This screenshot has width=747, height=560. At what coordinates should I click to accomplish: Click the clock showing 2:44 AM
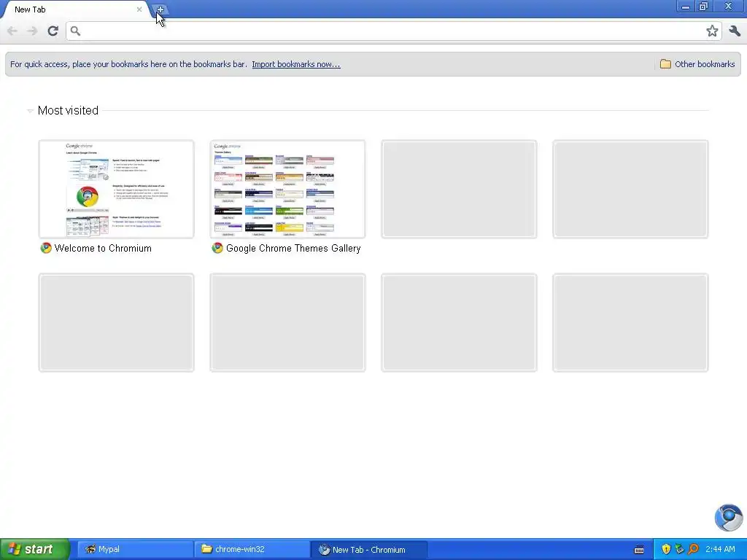720,549
